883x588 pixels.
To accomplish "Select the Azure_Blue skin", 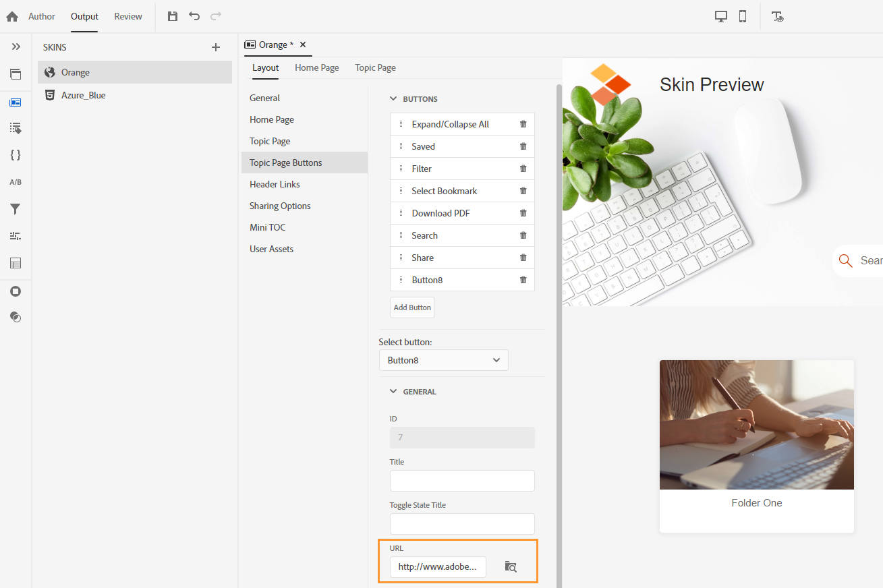I will [135, 95].
